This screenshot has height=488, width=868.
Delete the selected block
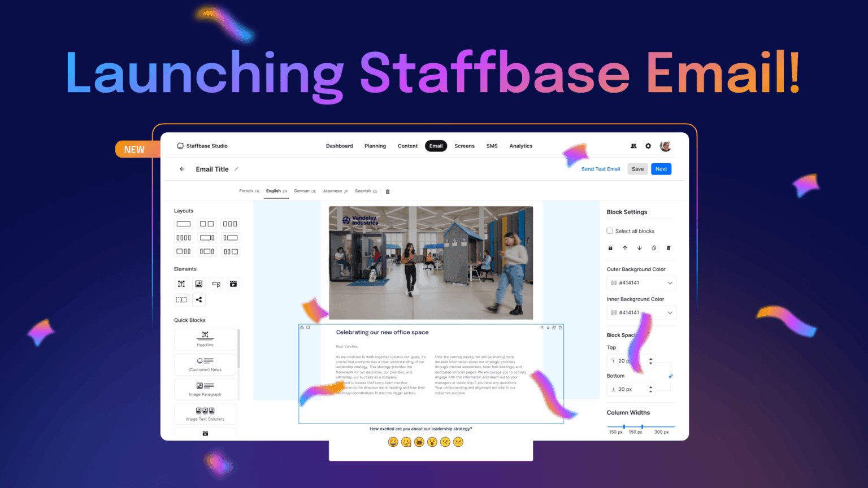point(668,247)
